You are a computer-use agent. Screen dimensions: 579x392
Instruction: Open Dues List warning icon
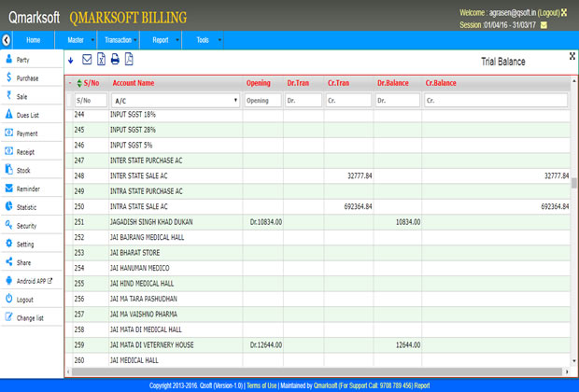click(8, 114)
